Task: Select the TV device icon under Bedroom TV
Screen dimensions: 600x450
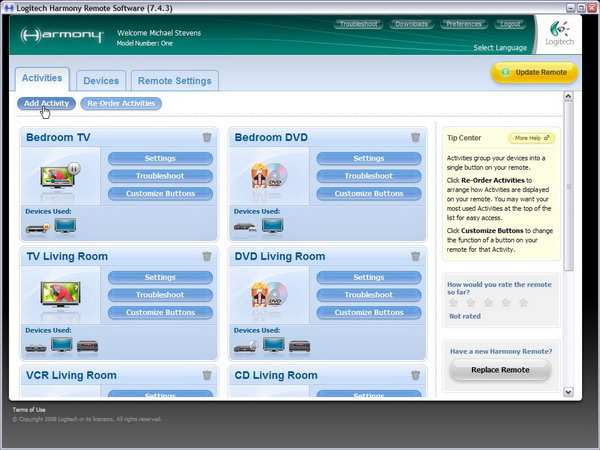Action: [65, 226]
